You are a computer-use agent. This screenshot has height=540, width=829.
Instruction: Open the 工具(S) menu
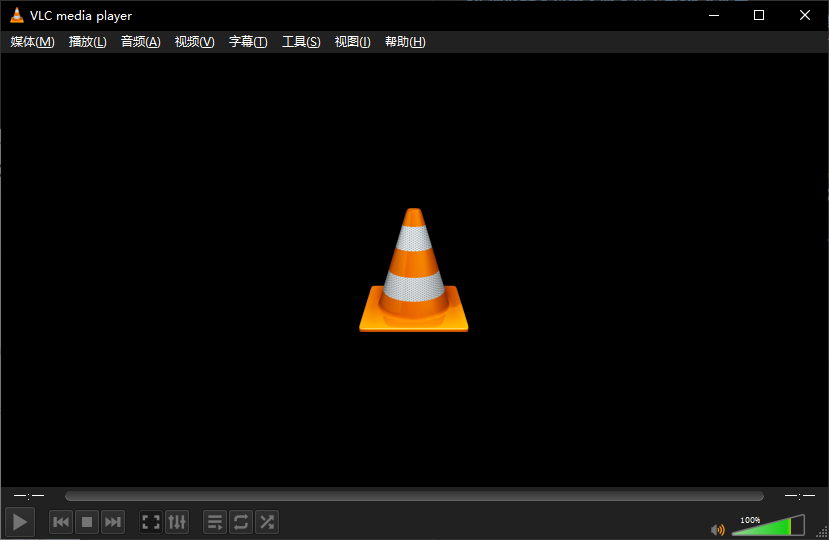[301, 42]
